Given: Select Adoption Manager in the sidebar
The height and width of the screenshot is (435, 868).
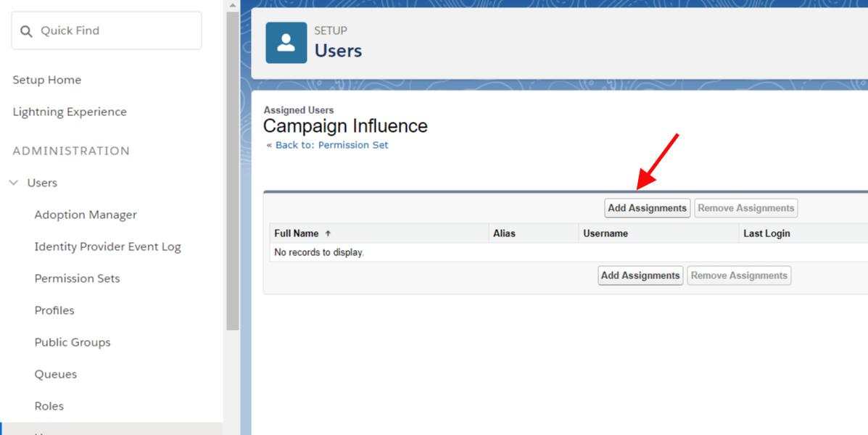Looking at the screenshot, I should point(85,215).
